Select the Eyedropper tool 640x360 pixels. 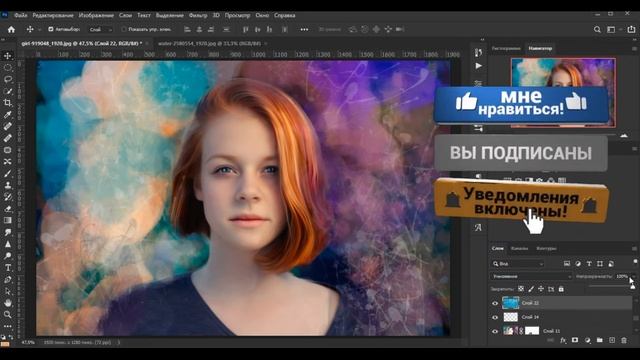click(x=8, y=114)
